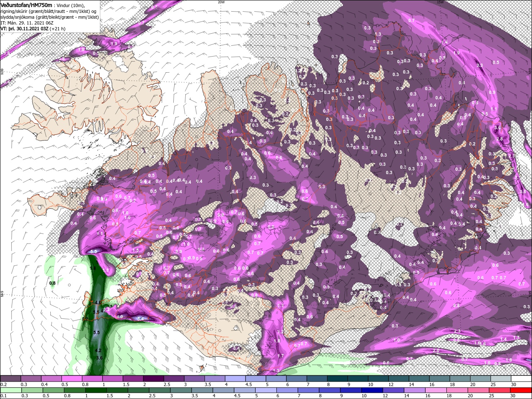Select the 0.3 light green swatch in lower legend row

(32, 390)
